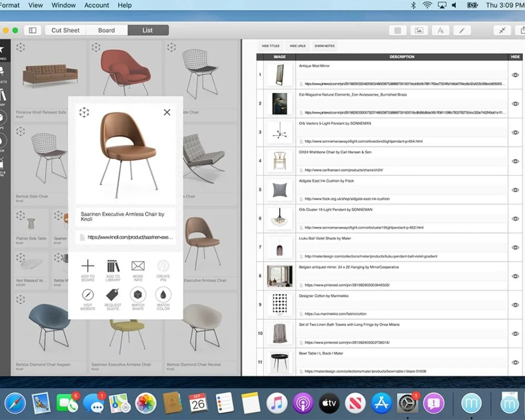The image size is (525, 420).
Task: Click 3D icon on Florence Knoll sofa card
Action: 20,47
